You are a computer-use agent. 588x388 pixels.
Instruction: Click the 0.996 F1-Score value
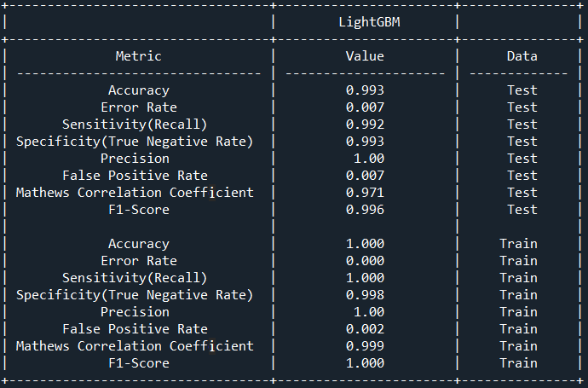click(365, 210)
